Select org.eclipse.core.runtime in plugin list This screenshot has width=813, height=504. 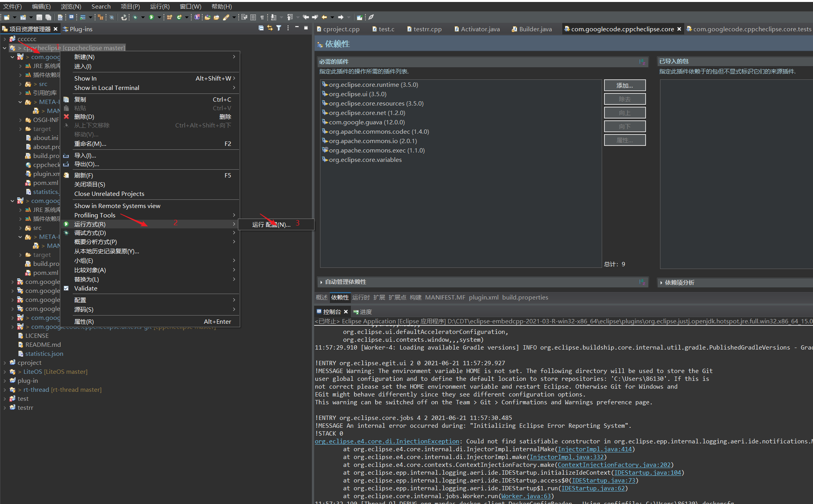373,85
